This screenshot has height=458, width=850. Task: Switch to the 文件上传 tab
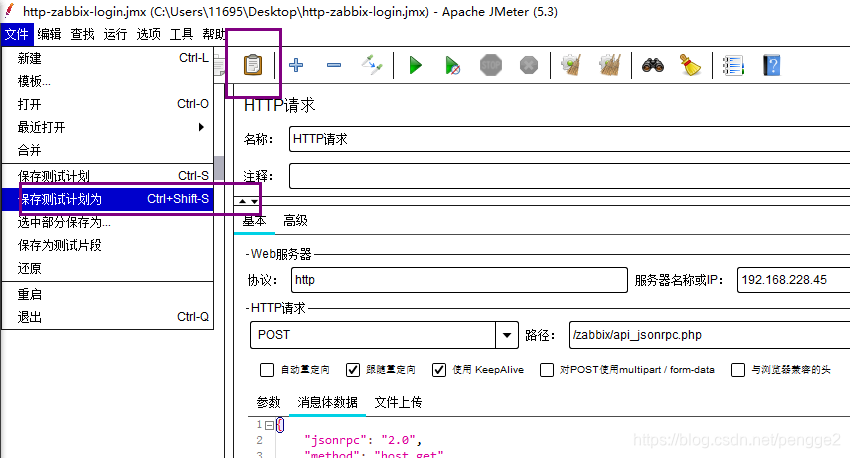398,402
